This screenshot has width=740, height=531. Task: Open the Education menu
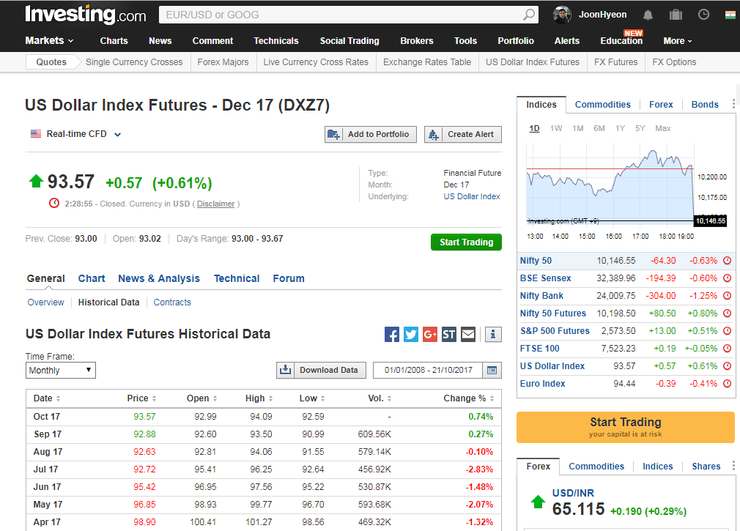[621, 41]
